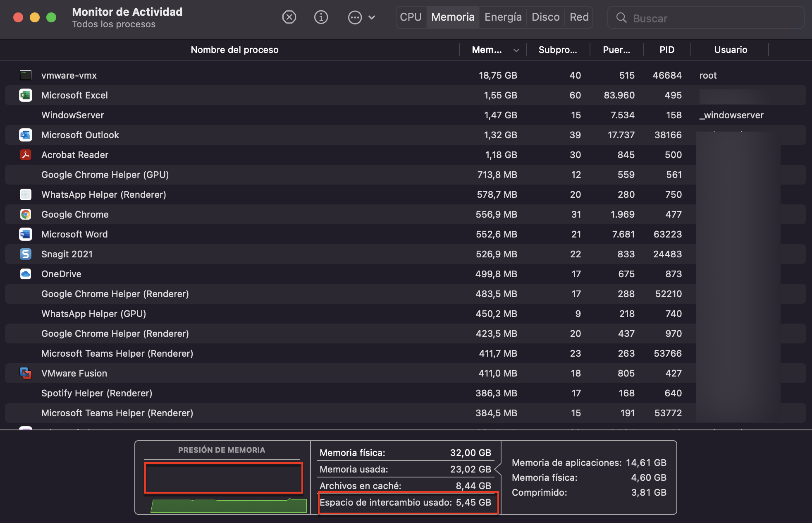The width and height of the screenshot is (812, 523).
Task: Select the WhatsApp Helper (GPU) row
Action: (x=406, y=314)
